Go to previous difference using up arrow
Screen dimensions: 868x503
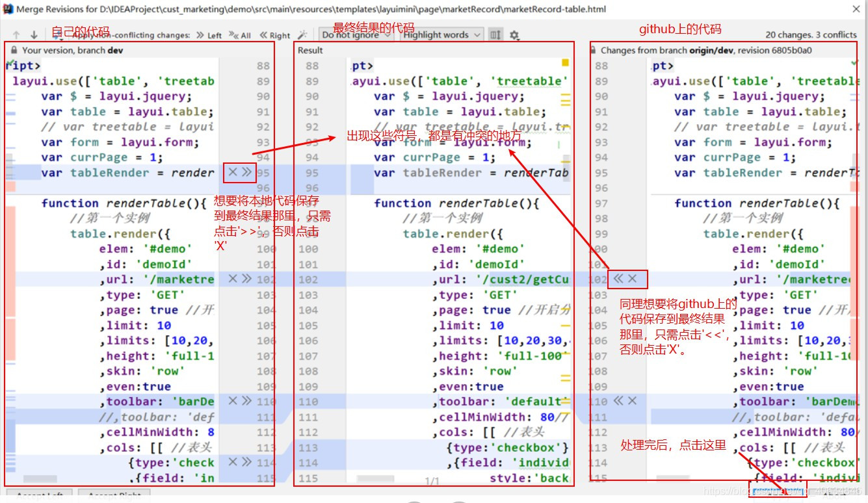coord(16,35)
